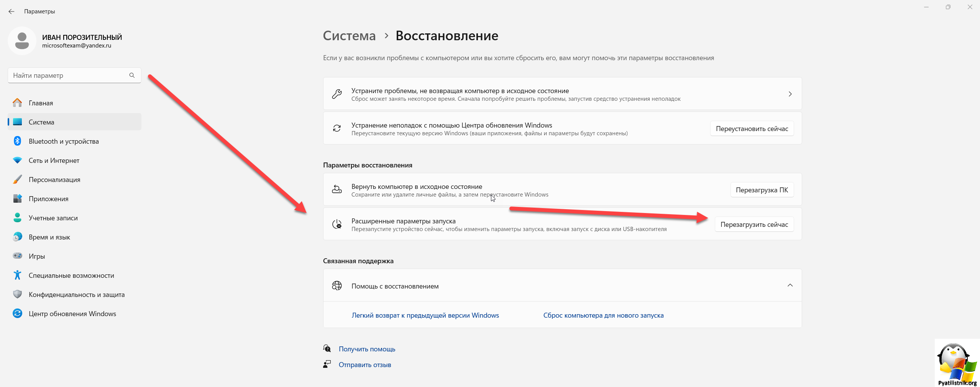Open Сброс компьютера для нового запуска link

603,315
